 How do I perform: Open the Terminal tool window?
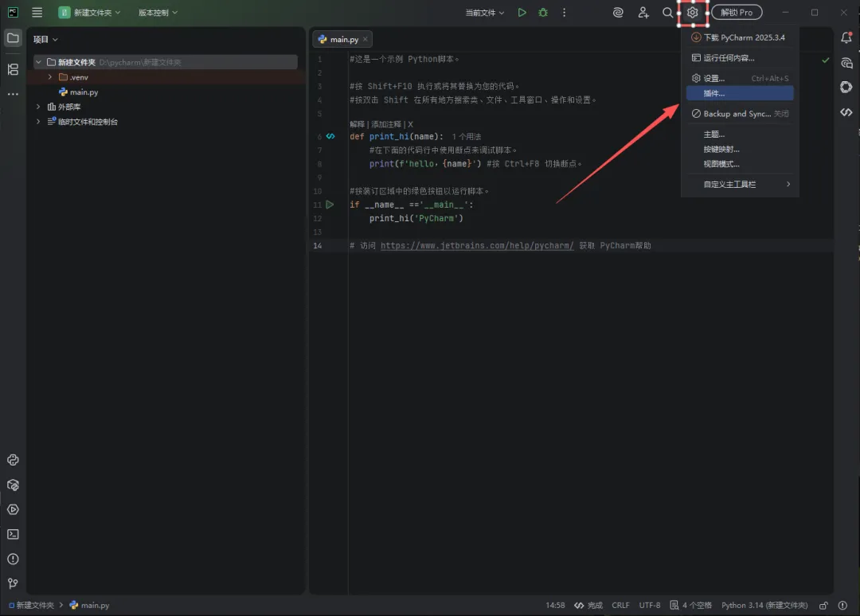(13, 534)
